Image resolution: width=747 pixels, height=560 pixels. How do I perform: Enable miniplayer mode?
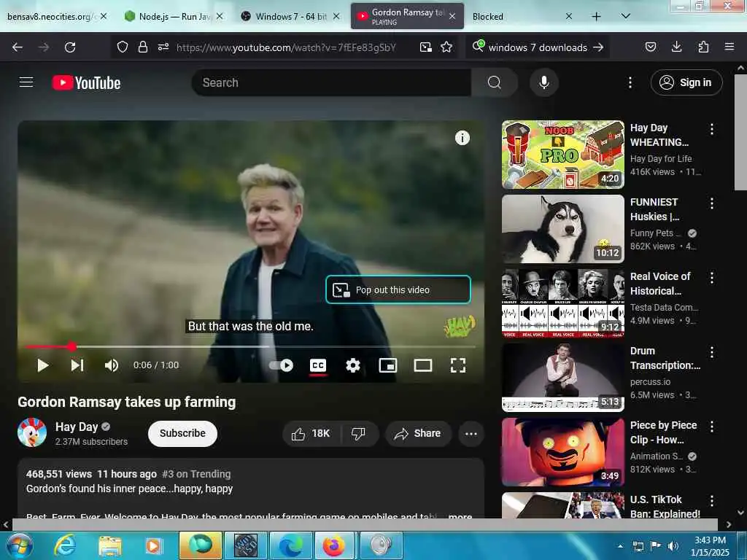pos(388,365)
